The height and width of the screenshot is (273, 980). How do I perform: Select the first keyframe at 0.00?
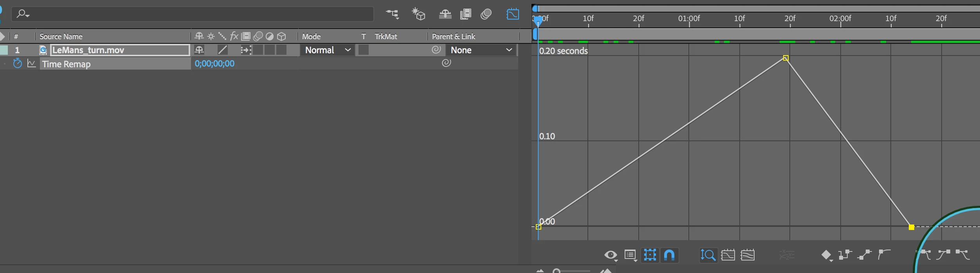click(x=539, y=227)
